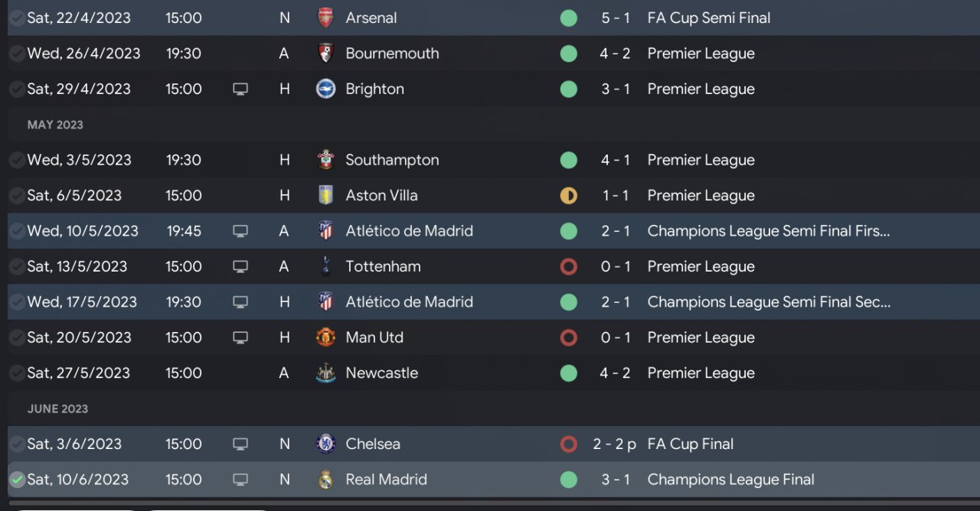Viewport: 980px width, 511px height.
Task: Collapse the MAY 2023 month section
Action: (x=55, y=125)
